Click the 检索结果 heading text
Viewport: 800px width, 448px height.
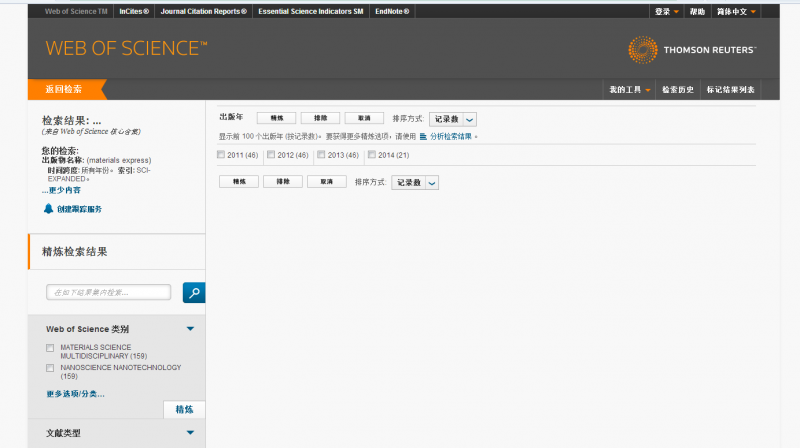point(71,121)
